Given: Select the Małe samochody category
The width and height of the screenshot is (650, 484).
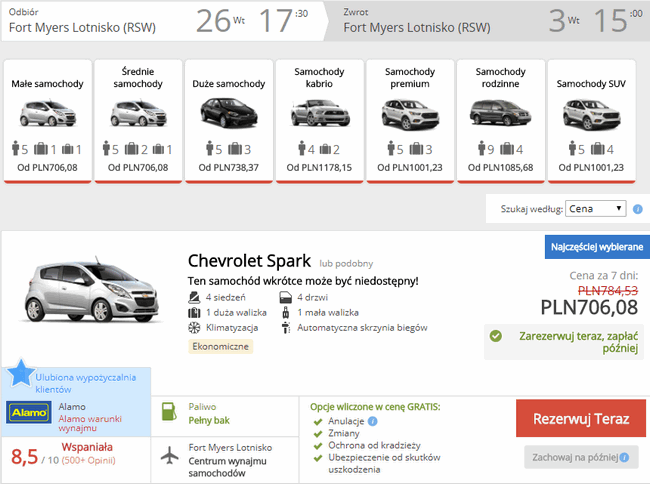Looking at the screenshot, I should click(x=47, y=121).
